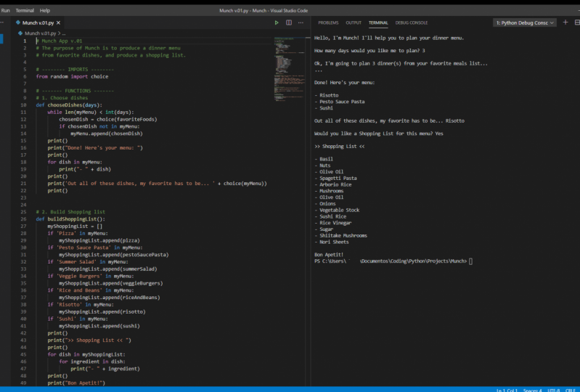Change indentation via 'Spaces: 4' status item

(x=532, y=390)
